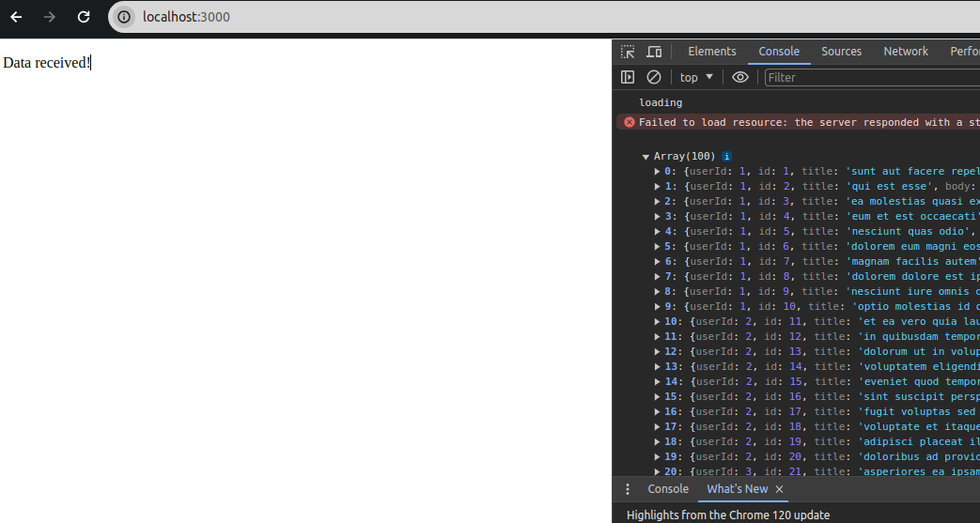Reload the localhost page

84,17
